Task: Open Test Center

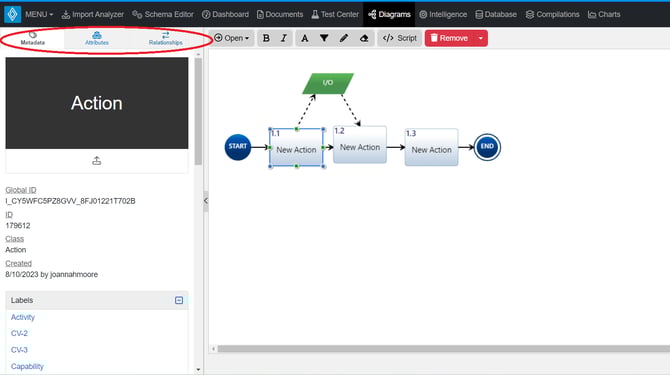Action: [x=335, y=15]
